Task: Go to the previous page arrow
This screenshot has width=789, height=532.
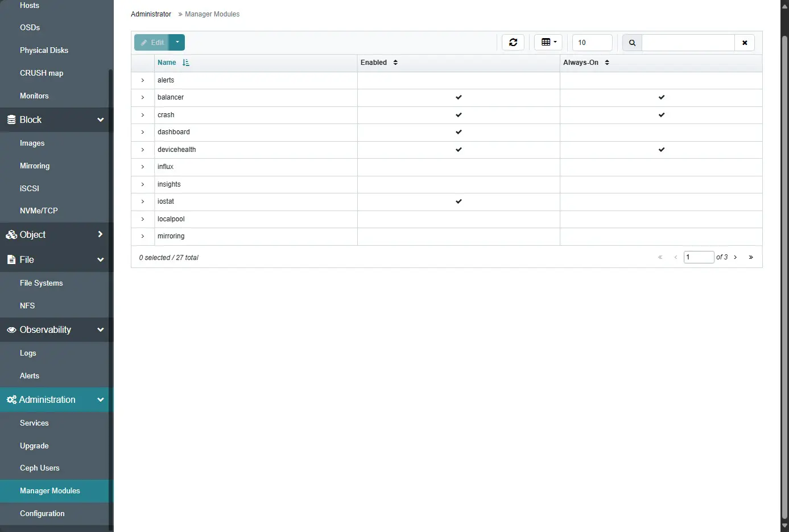Action: click(x=676, y=257)
